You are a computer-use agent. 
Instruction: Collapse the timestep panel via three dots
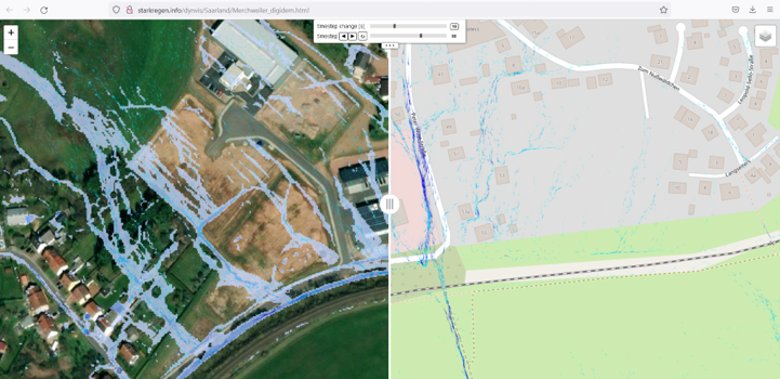pyautogui.click(x=390, y=45)
